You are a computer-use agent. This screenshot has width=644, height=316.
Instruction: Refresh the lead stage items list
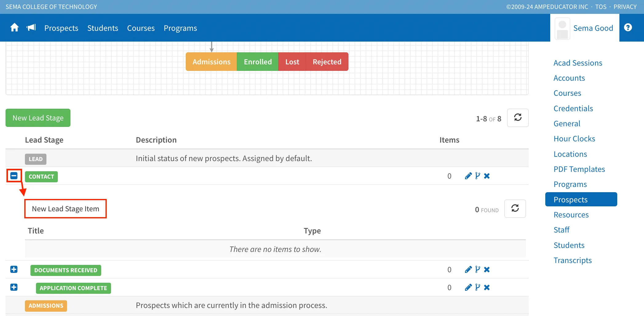(515, 209)
